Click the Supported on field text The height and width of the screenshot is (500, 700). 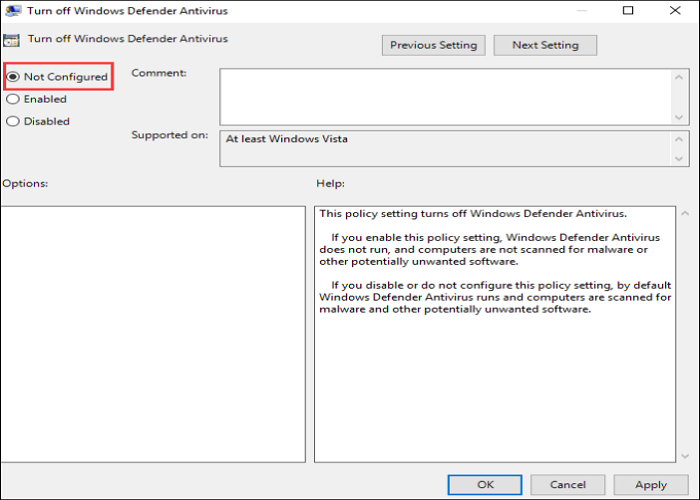[287, 139]
